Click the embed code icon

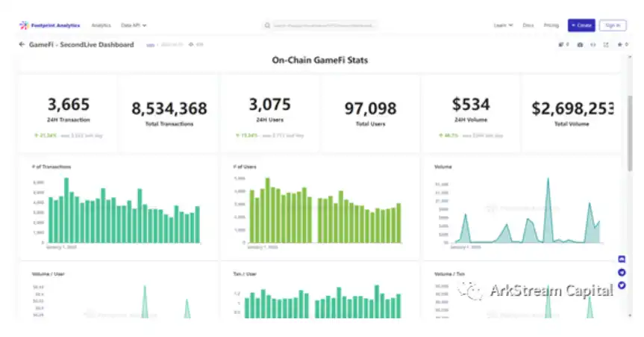pos(593,44)
